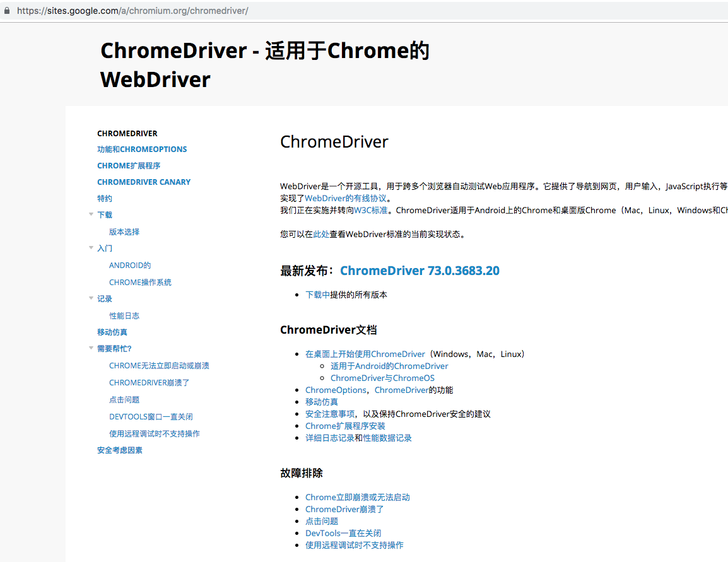The width and height of the screenshot is (728, 562).
Task: Click the lock icon in address bar
Action: (6, 10)
